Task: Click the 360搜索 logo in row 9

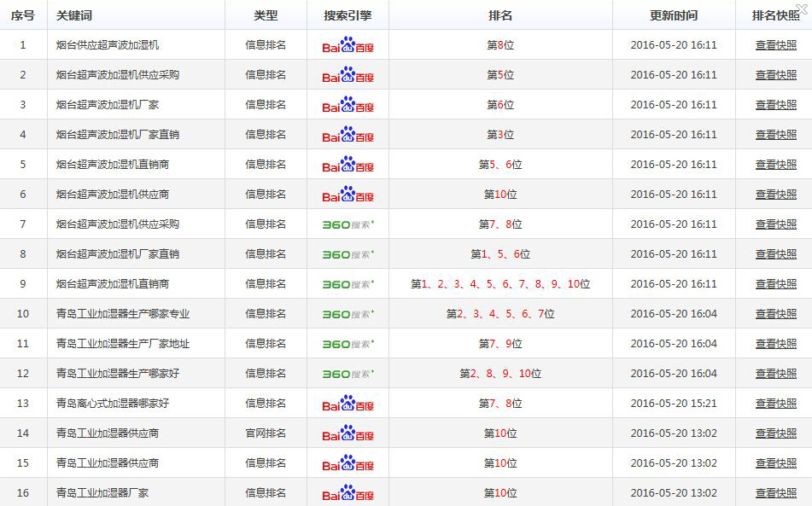Action: click(348, 284)
